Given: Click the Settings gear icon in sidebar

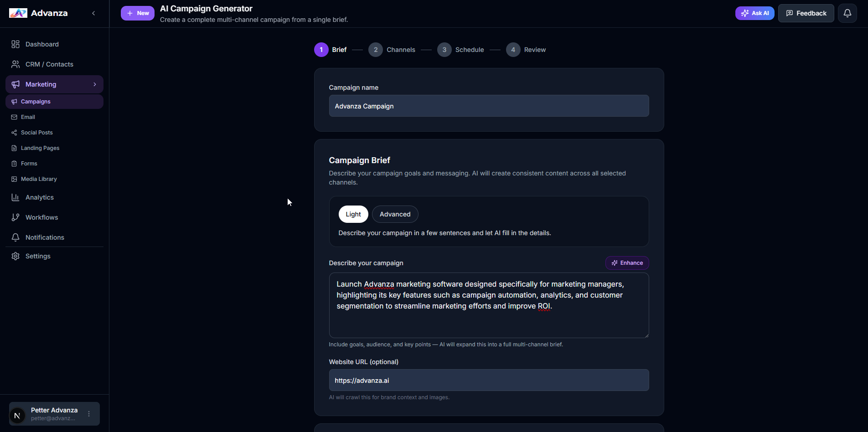Looking at the screenshot, I should [x=15, y=256].
